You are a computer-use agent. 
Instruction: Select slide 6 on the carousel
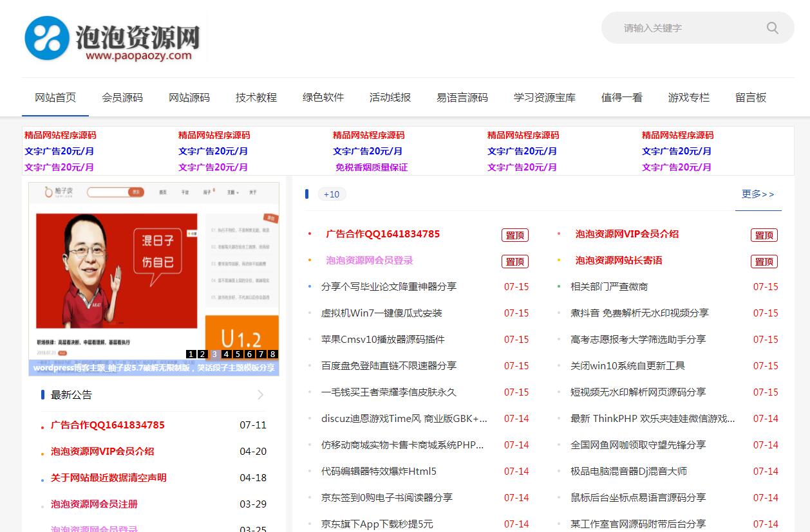coord(250,354)
